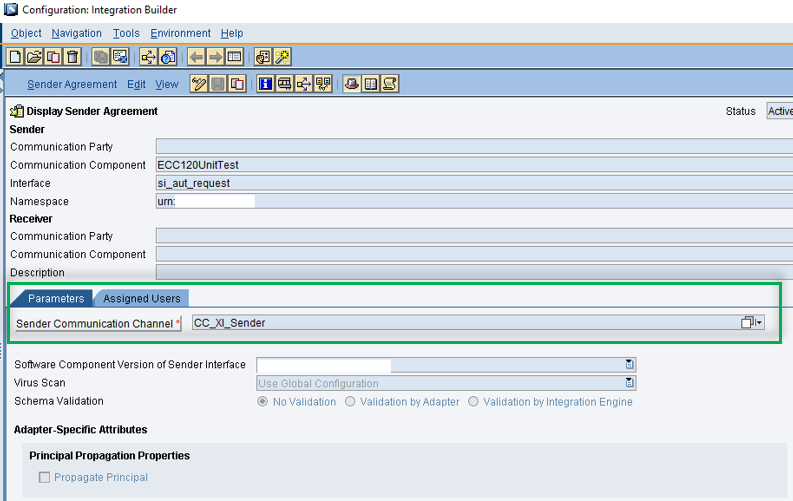
Task: Click the Interface field si_aut_request
Action: pos(474,183)
